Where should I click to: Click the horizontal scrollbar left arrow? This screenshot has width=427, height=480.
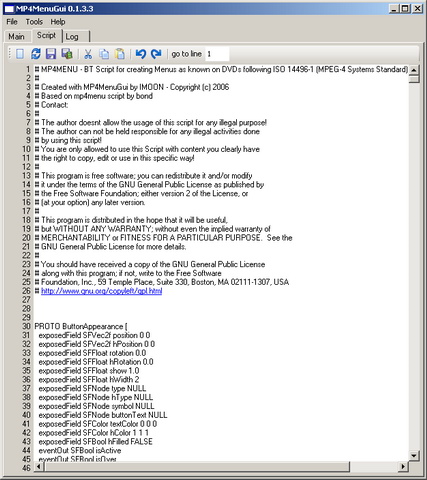tap(39, 467)
